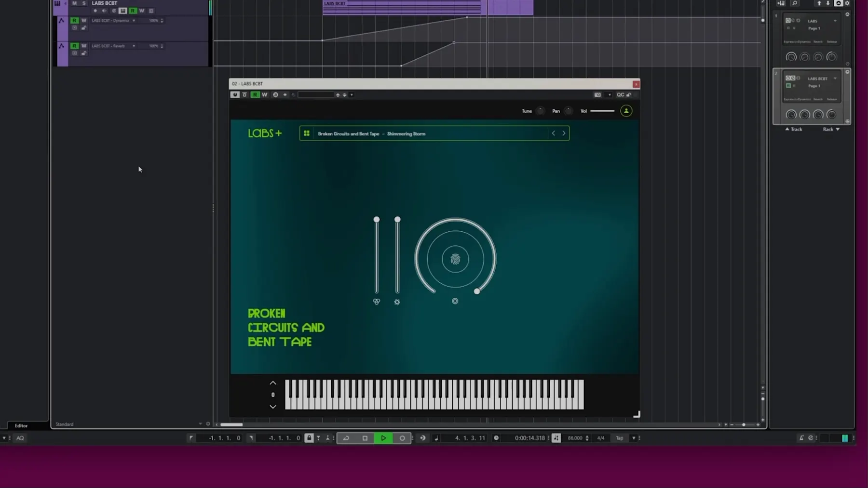The image size is (868, 488).
Task: Open the LABS BCBT - Dynamics parameter dropdown
Action: 134,21
